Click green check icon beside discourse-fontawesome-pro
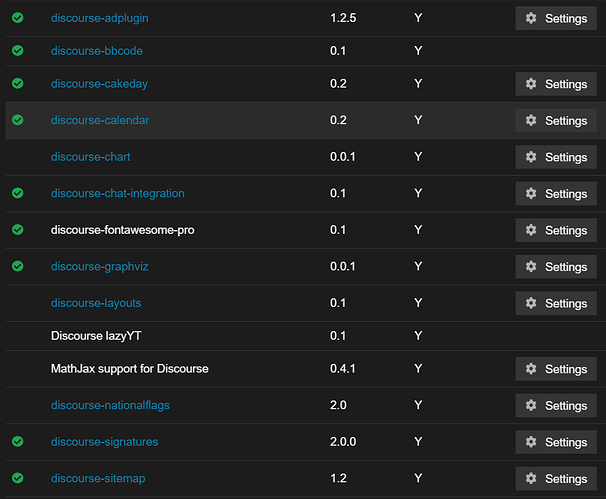606x499 pixels. coord(18,230)
